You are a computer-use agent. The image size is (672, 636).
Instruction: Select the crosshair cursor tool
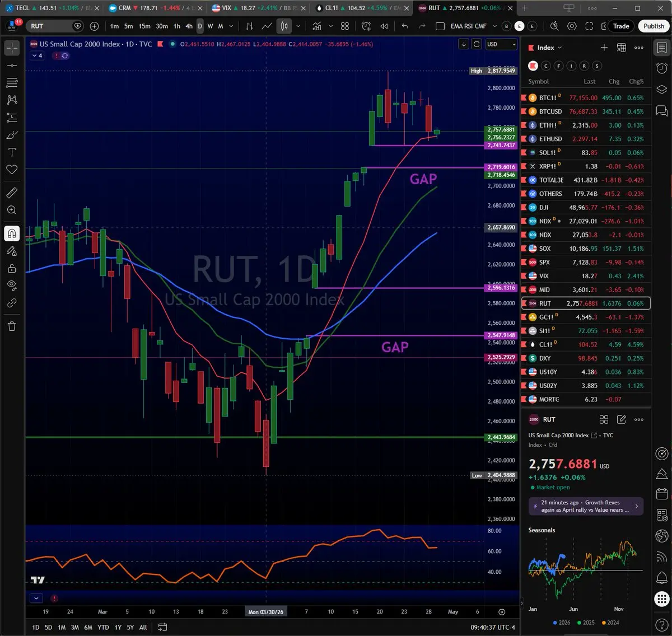12,48
